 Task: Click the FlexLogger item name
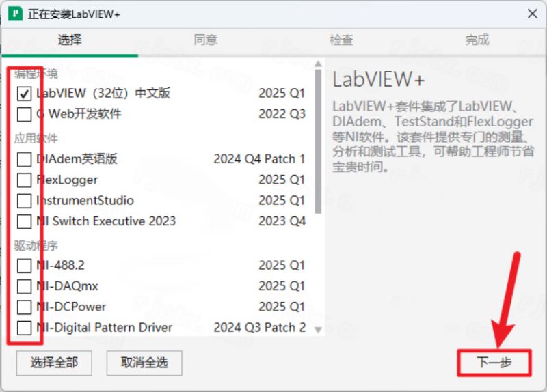point(67,180)
